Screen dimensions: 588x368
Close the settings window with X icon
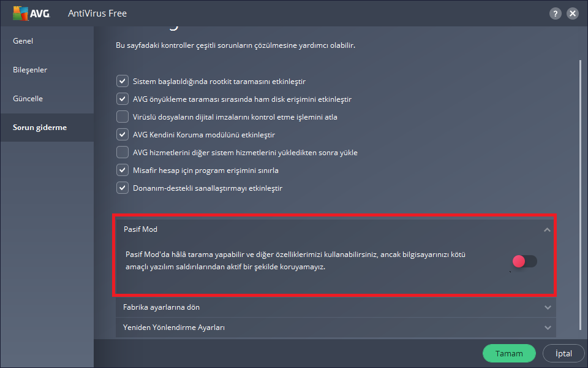(572, 13)
